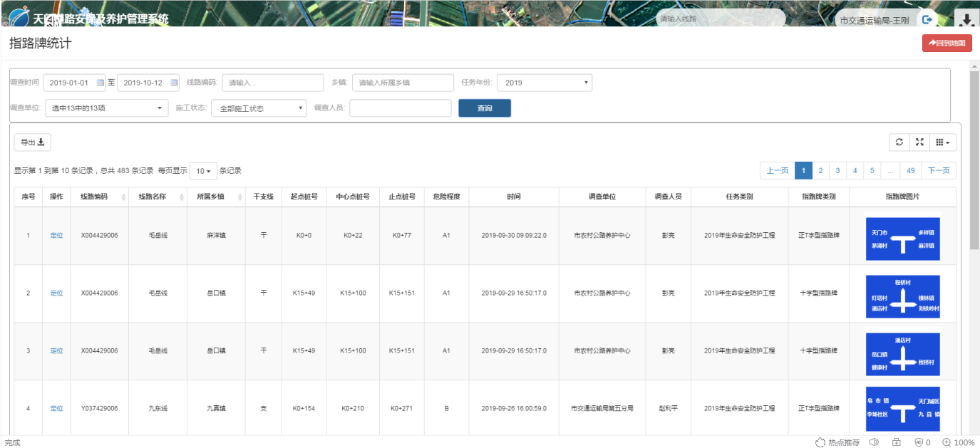Open the 调查单位 multi-select dropdown
Image resolution: width=980 pixels, height=448 pixels.
click(x=106, y=108)
